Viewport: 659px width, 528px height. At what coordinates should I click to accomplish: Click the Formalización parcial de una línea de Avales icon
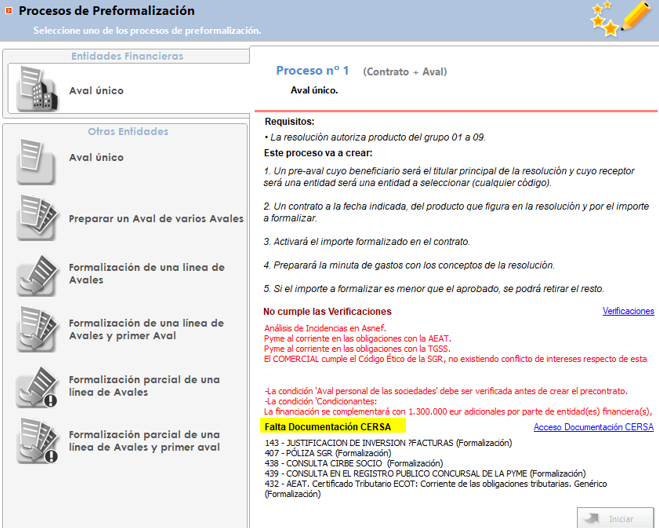37,387
